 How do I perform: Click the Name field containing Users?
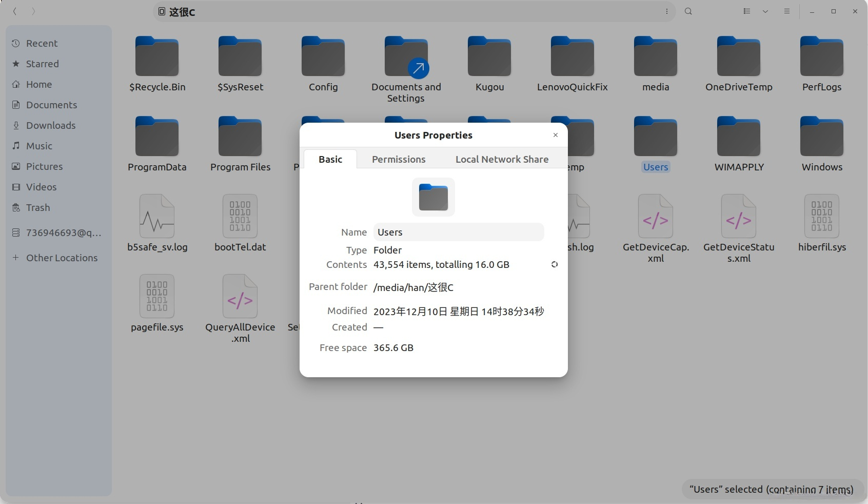458,232
